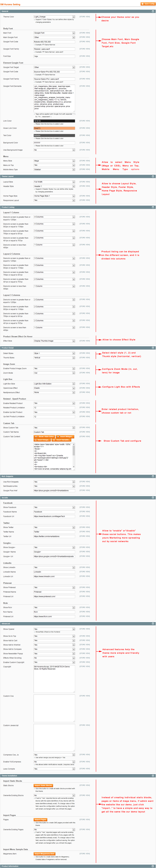Click the Copyright text area
156x868 pixels.
click(54, 679)
